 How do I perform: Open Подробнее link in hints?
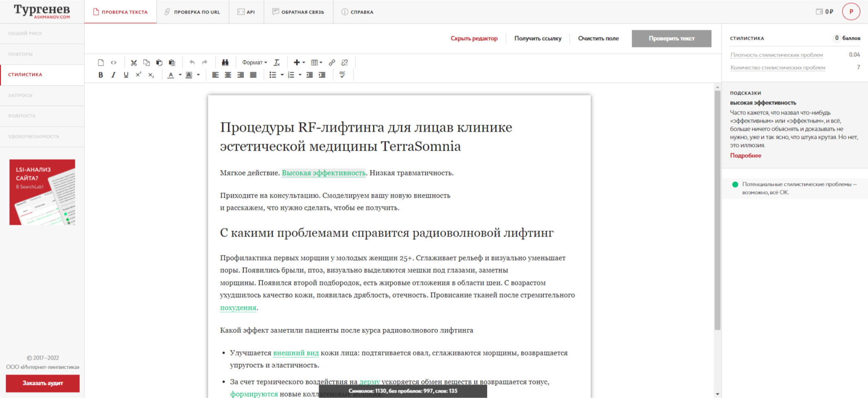(x=746, y=155)
